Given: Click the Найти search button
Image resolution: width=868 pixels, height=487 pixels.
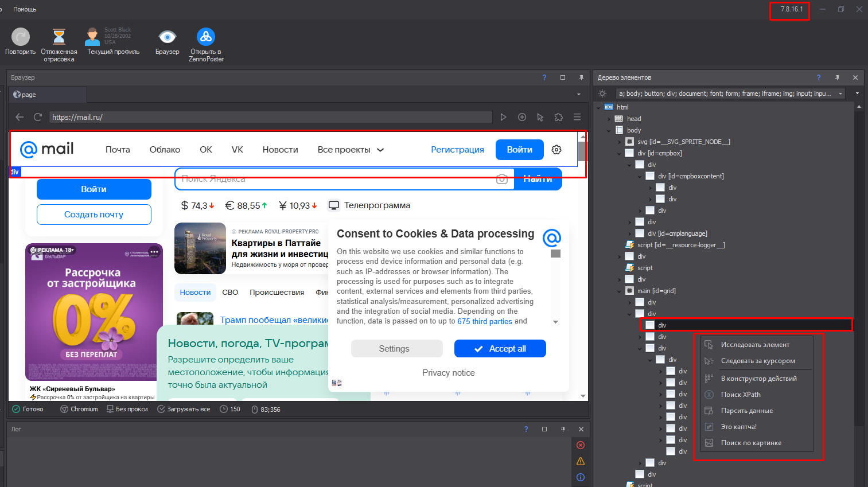Looking at the screenshot, I should [x=538, y=179].
